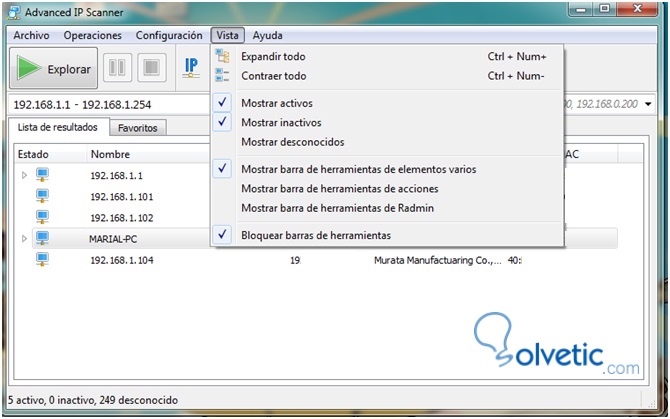Enable barra de herramientas de acciones
Screen dimensions: 670x419
point(388,188)
